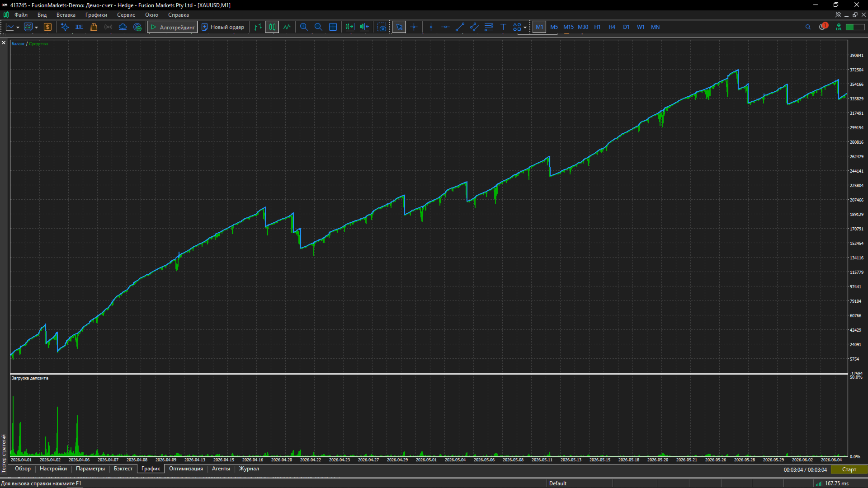Select the Fibonacci retracement tool
This screenshot has width=868, height=488.
pos(489,27)
